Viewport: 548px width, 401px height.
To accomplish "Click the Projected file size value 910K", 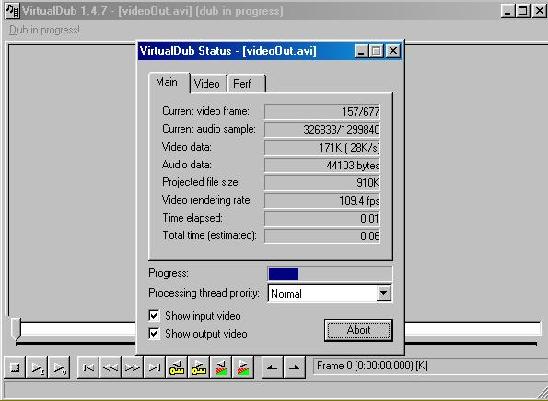I will [x=322, y=183].
